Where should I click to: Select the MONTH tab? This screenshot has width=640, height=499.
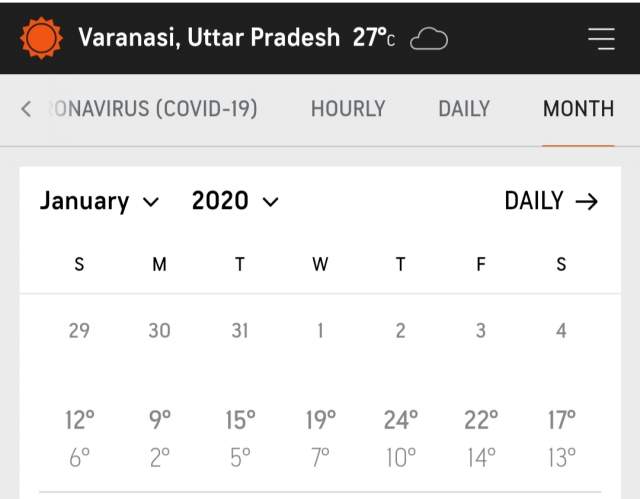coord(578,108)
